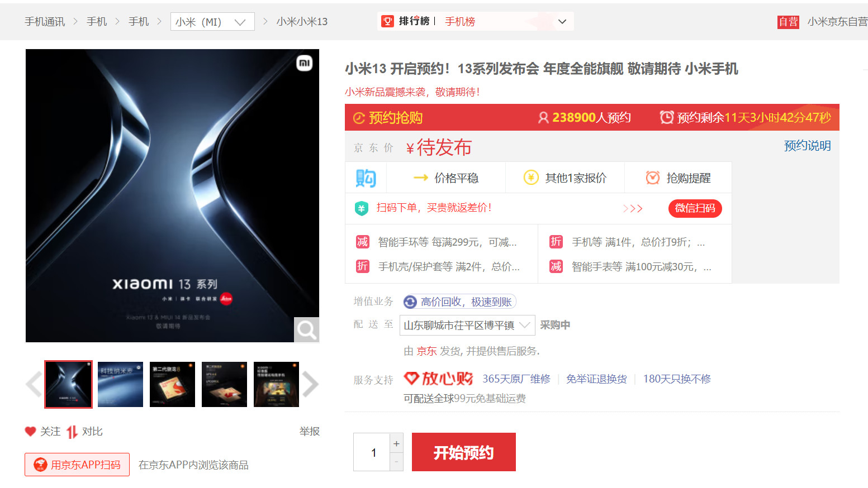This screenshot has height=488, width=868.
Task: Expand the 手机榜 ranking dropdown
Action: 562,21
